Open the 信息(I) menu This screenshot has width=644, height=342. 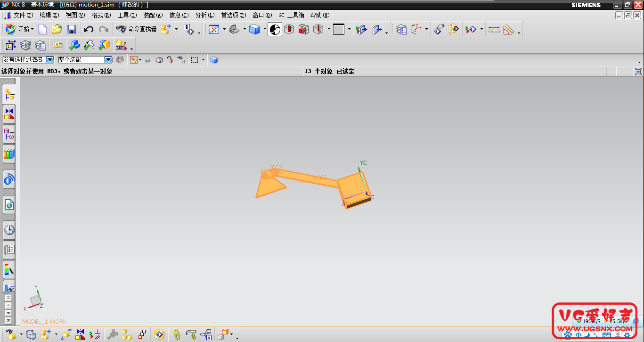pyautogui.click(x=179, y=15)
